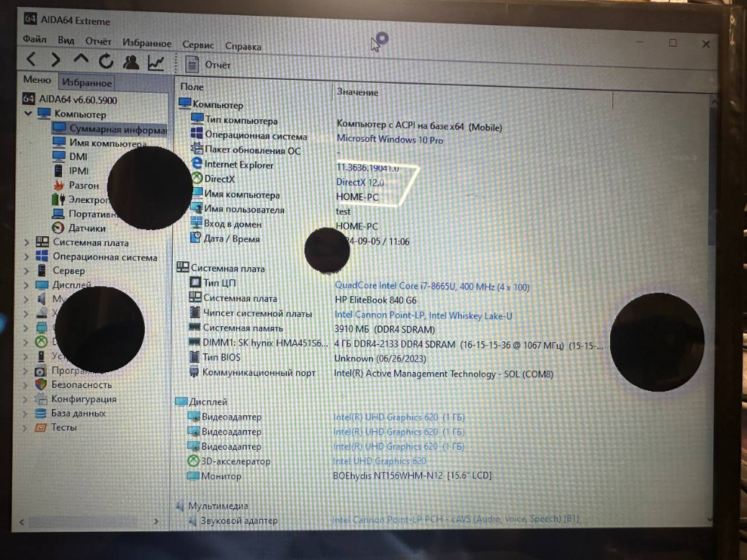Click the left arrow of the sidebar horizontal scrollbar
747x560 pixels.
coord(22,522)
